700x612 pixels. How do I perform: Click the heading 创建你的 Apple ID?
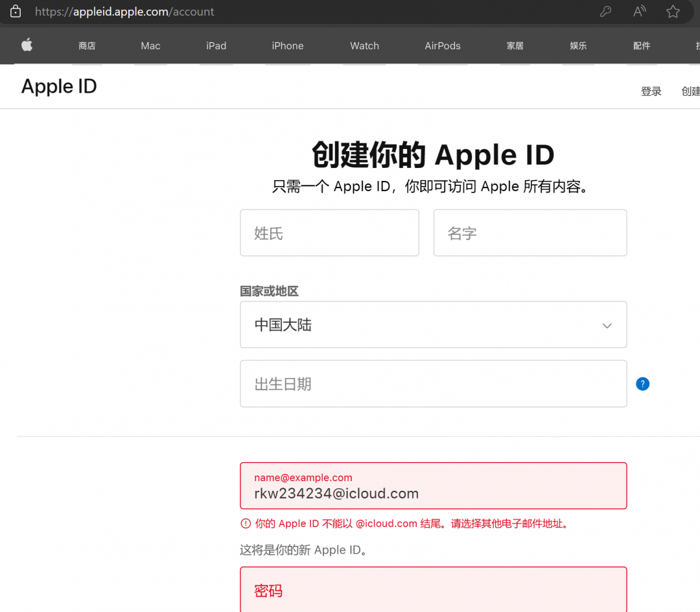click(432, 154)
